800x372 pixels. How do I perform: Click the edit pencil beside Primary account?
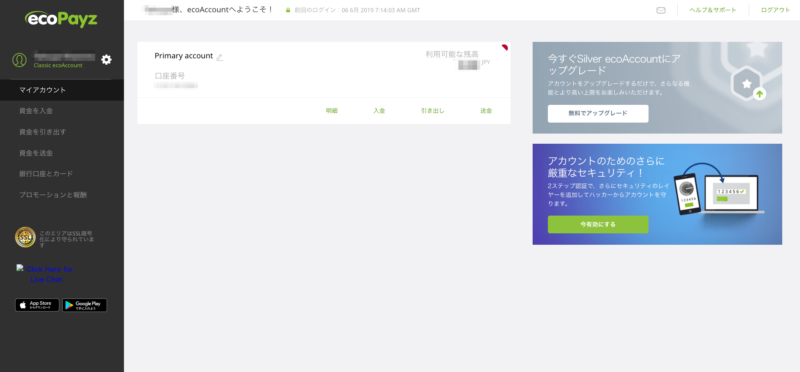(x=220, y=57)
